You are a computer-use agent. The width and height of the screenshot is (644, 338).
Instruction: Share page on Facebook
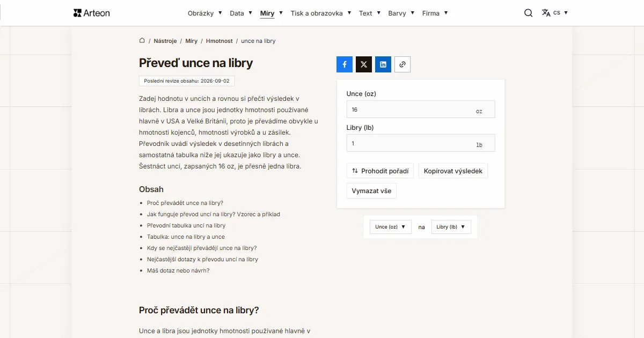tap(345, 64)
